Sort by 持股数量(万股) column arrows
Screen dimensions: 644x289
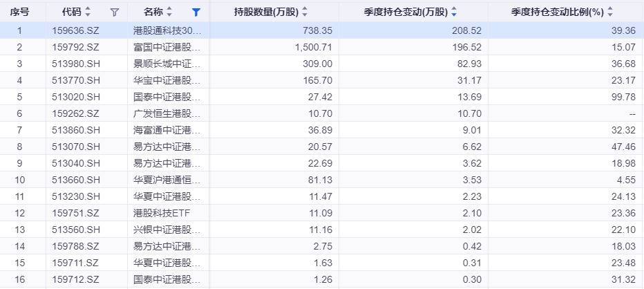point(304,12)
